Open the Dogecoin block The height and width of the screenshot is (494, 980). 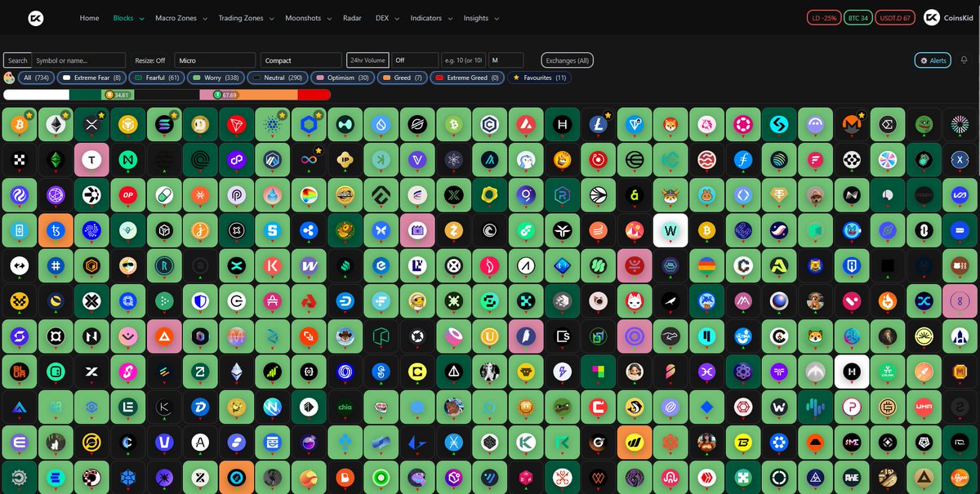(199, 125)
